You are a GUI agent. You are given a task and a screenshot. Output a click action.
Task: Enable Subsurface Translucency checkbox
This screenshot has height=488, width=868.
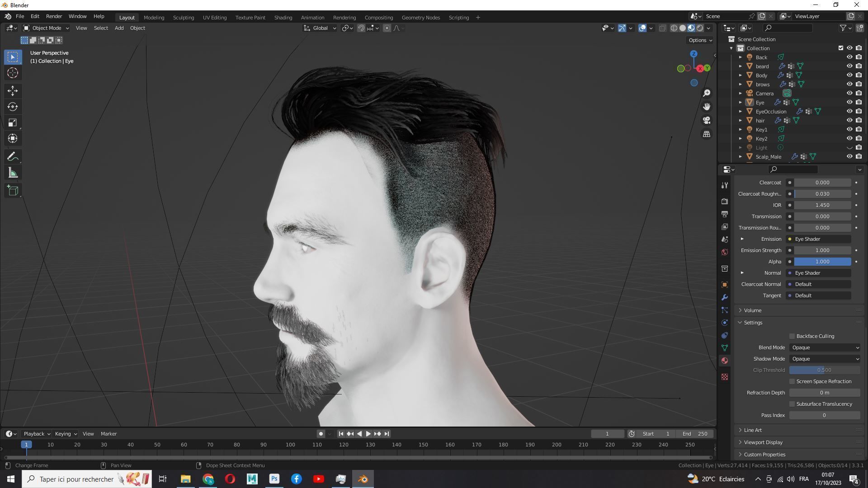tap(792, 404)
